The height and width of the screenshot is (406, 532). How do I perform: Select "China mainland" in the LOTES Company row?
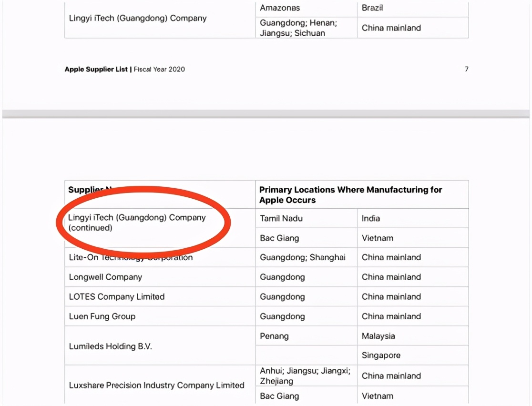point(391,297)
